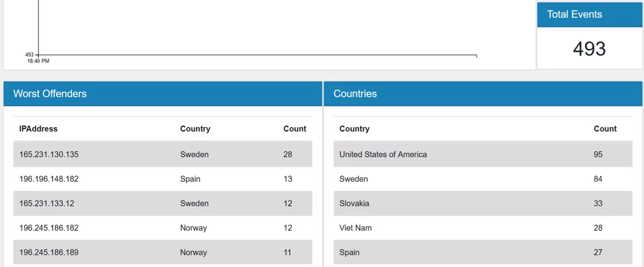This screenshot has width=644, height=267.
Task: Click the 18:40 PM chart axis label
Action: click(x=38, y=61)
